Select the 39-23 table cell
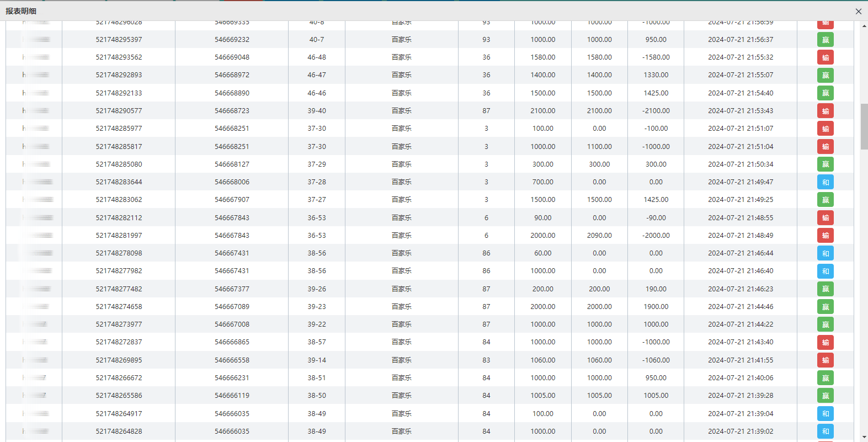 tap(317, 307)
